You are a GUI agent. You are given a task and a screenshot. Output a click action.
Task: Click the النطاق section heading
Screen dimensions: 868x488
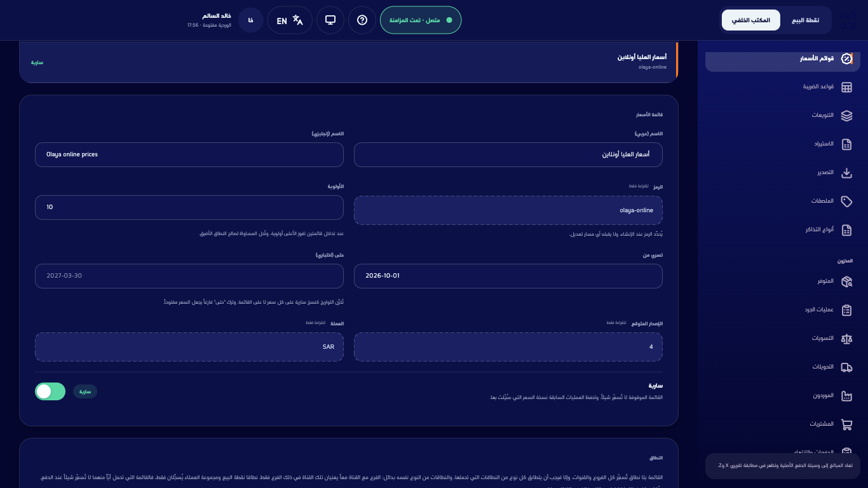[656, 457]
